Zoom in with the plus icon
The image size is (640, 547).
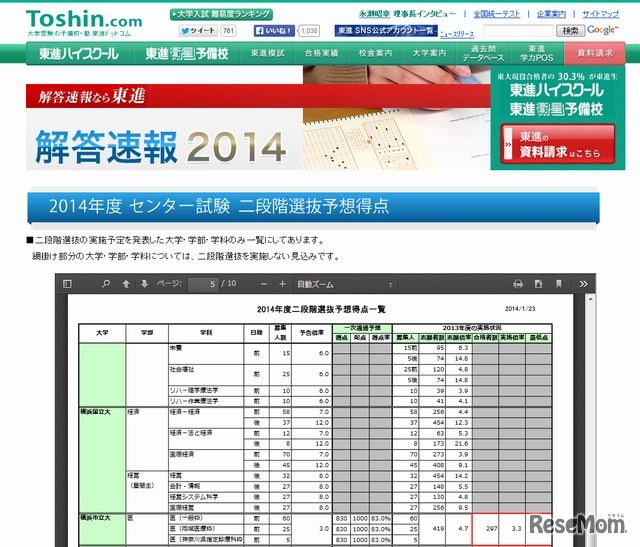click(282, 284)
